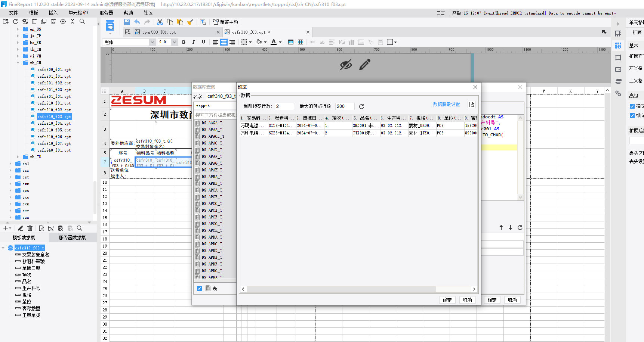Viewport: 644px width, 342px height.
Task: Open the 模板 menu
Action: [x=34, y=13]
